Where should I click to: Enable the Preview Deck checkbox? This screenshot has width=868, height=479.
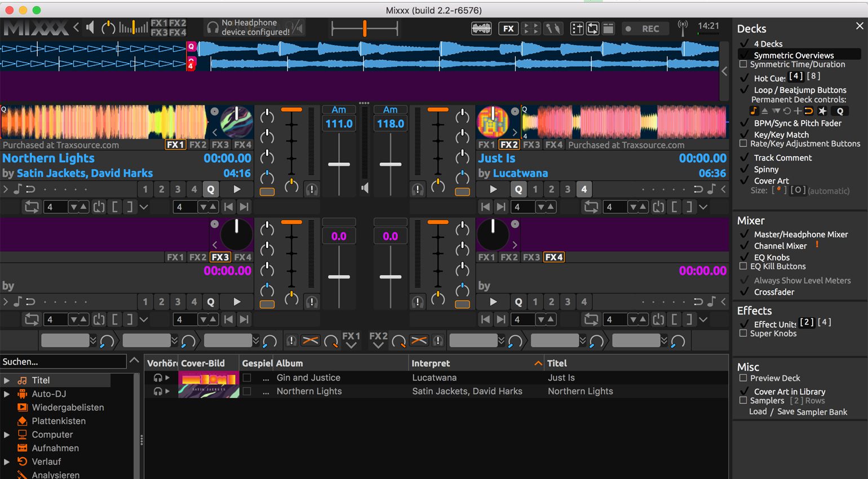point(743,378)
